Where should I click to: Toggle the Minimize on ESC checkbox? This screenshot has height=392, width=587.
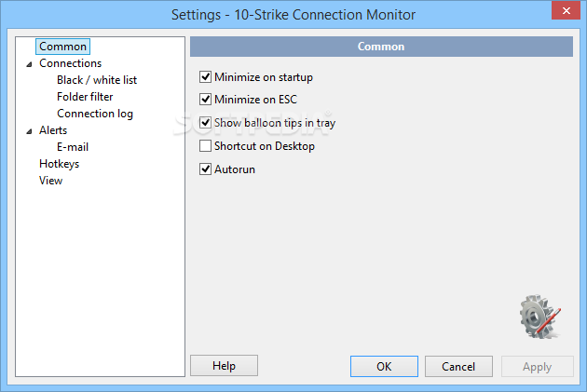tap(205, 100)
